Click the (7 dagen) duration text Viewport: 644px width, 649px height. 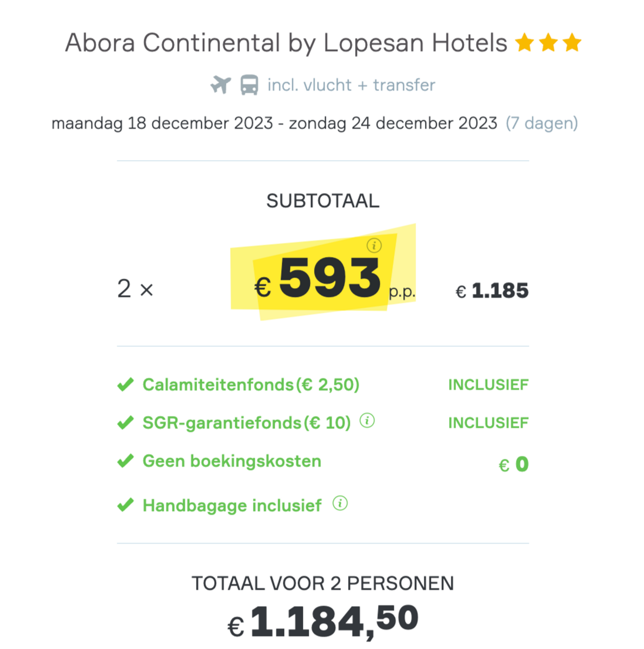(542, 123)
